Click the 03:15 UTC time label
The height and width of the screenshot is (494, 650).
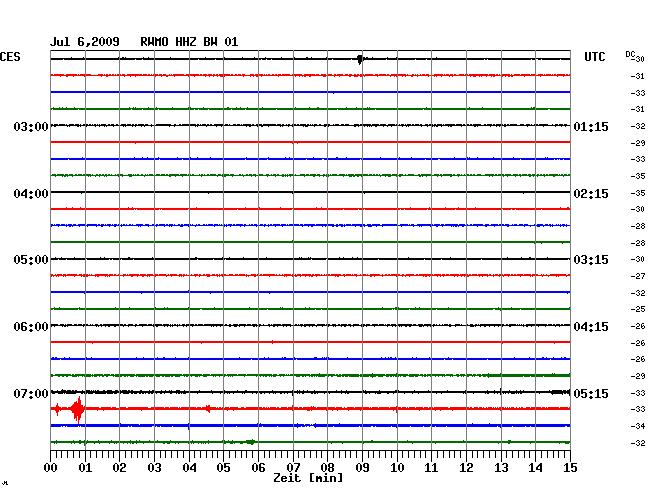591,260
